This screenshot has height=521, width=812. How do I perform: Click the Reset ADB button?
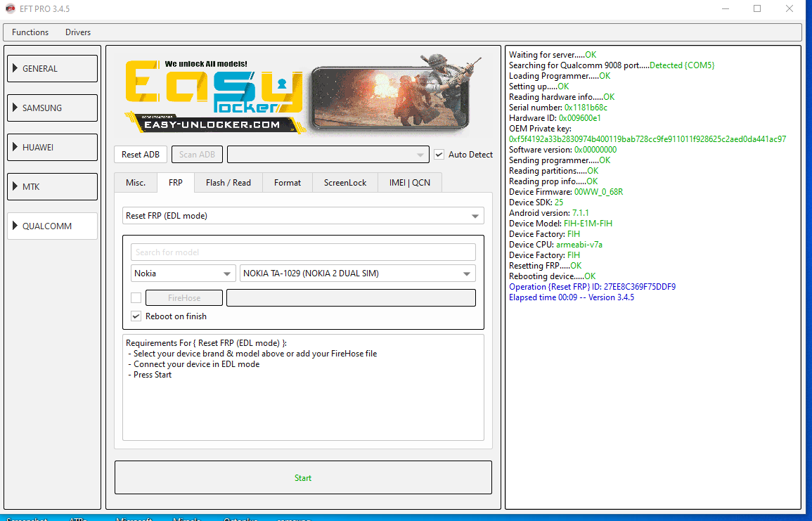tap(141, 155)
